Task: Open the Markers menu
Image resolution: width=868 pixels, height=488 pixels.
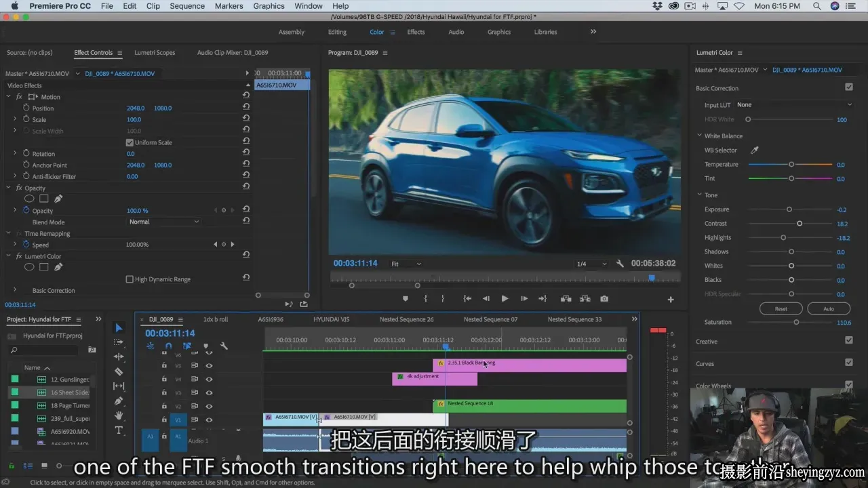Action: coord(229,6)
